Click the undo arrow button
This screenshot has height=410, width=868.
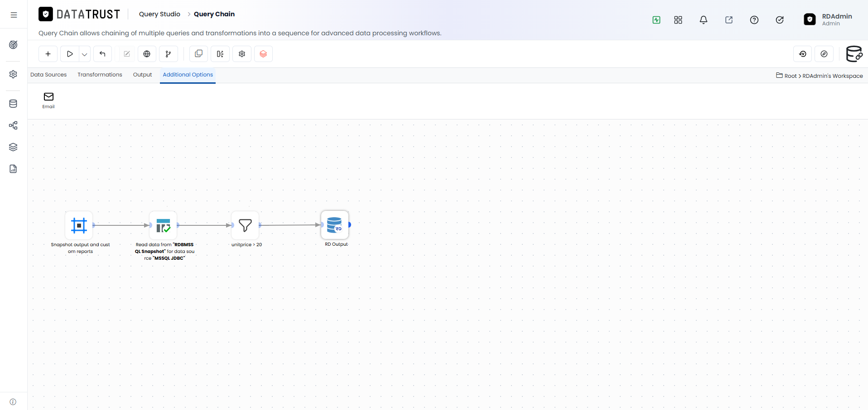click(x=102, y=54)
